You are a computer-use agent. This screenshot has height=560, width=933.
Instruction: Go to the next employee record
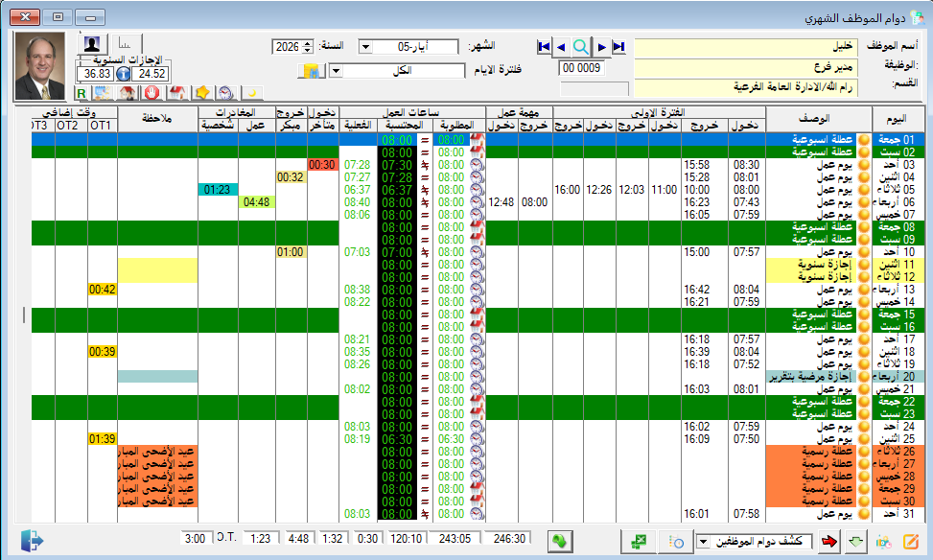click(x=601, y=46)
